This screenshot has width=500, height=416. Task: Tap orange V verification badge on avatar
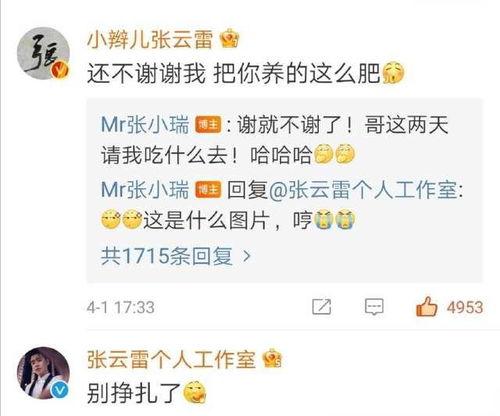61,70
